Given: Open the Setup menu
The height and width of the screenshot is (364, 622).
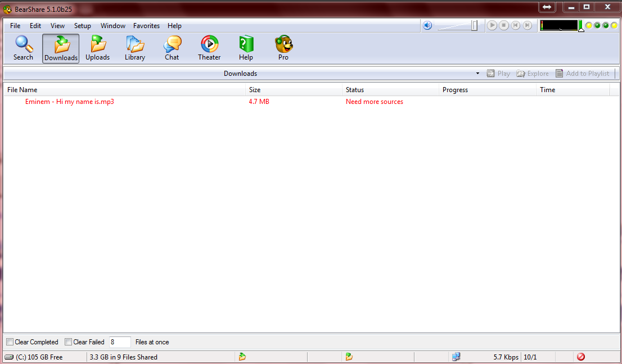Looking at the screenshot, I should (x=82, y=26).
